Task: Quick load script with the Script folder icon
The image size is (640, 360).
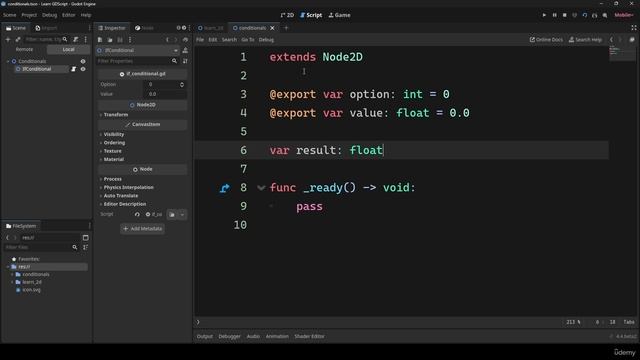Action: 172,214
